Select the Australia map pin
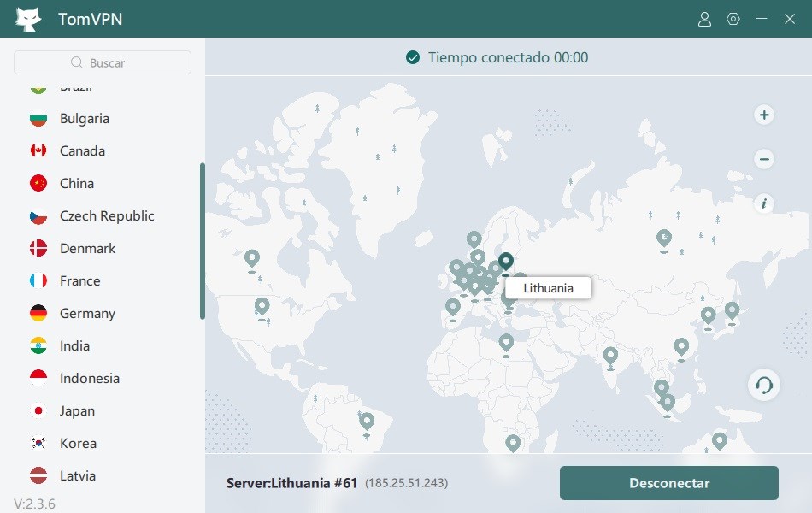Image resolution: width=812 pixels, height=513 pixels. point(720,441)
